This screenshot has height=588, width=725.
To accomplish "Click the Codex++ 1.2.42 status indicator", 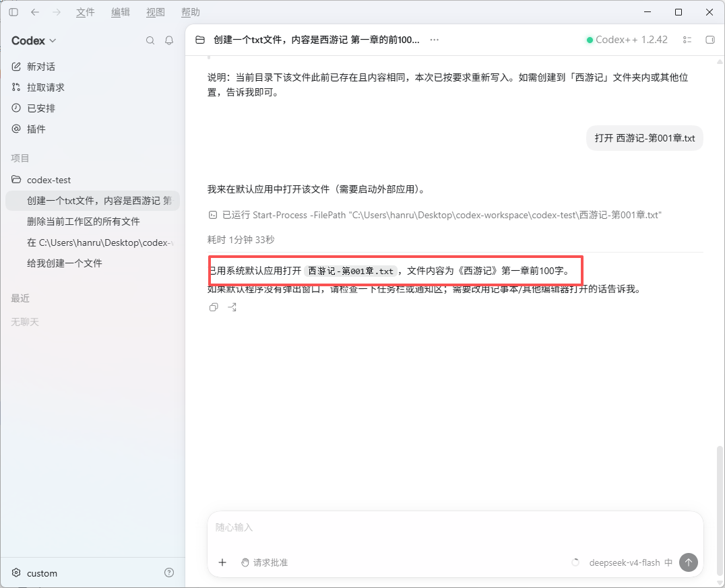I will click(627, 40).
